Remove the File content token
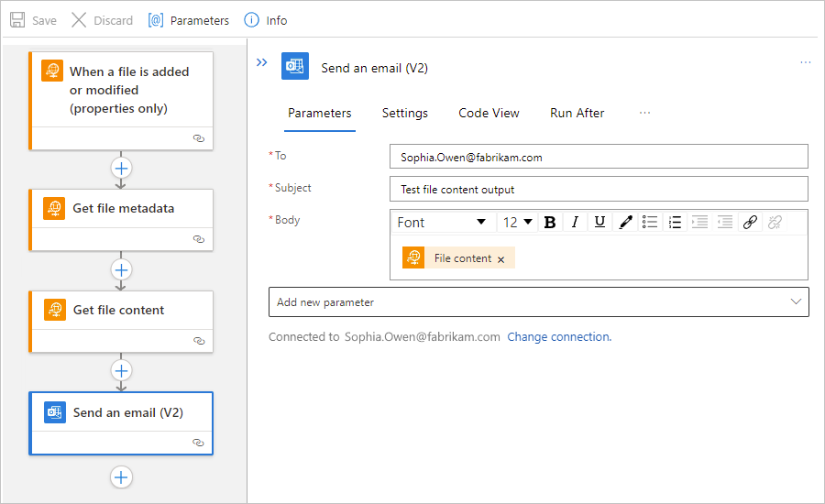Image resolution: width=825 pixels, height=504 pixels. point(500,259)
